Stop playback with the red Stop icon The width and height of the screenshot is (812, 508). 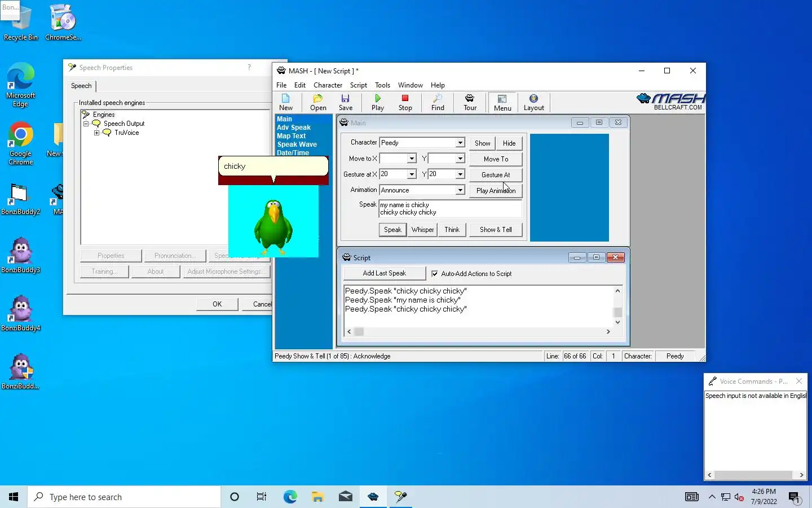tap(405, 102)
